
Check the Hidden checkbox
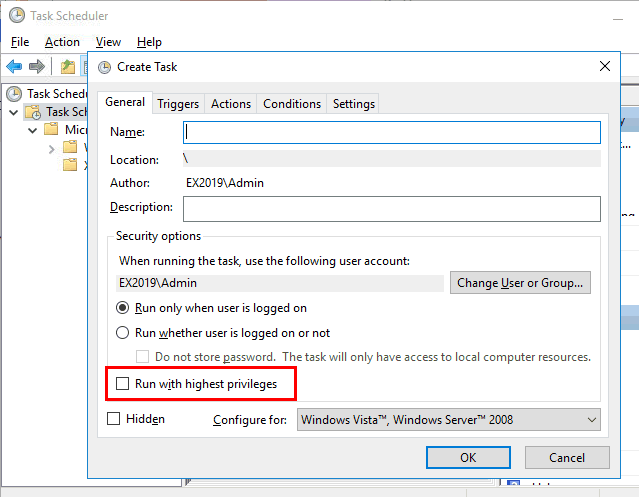[114, 419]
